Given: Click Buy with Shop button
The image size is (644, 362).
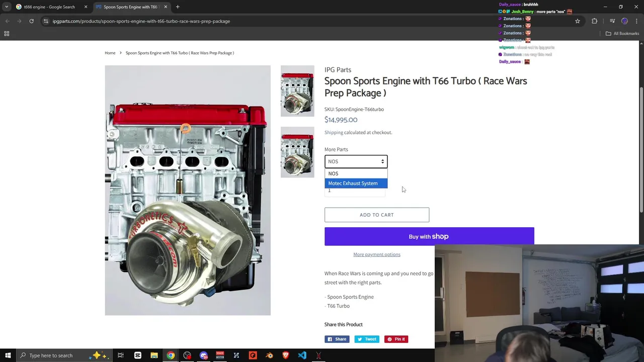Looking at the screenshot, I should coord(429,236).
